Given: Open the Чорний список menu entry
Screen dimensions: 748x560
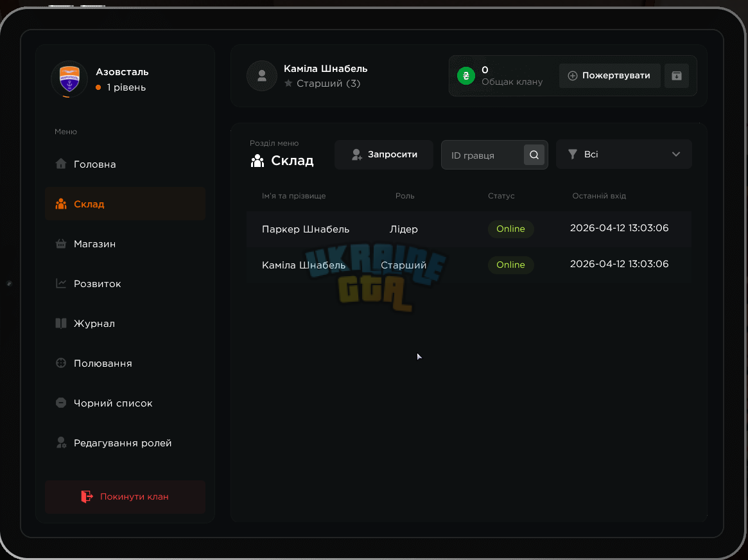Looking at the screenshot, I should 125,403.
